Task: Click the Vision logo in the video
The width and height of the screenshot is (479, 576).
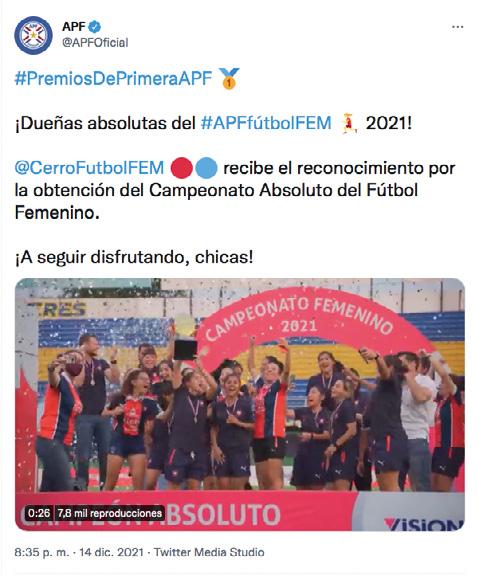Action: tap(423, 523)
